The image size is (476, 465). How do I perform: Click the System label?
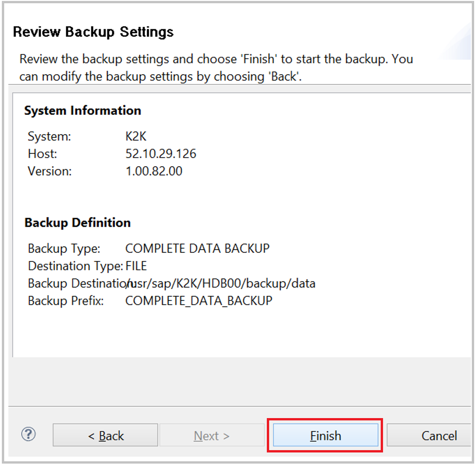(49, 137)
